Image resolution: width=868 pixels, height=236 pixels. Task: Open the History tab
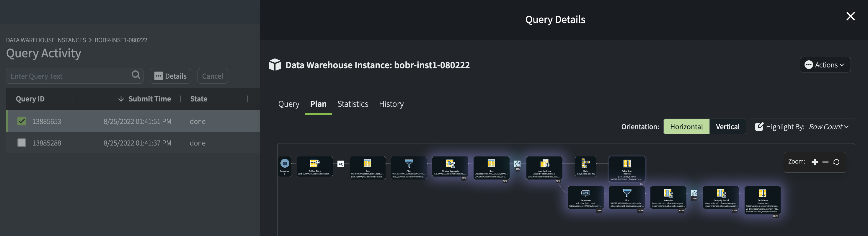point(391,104)
